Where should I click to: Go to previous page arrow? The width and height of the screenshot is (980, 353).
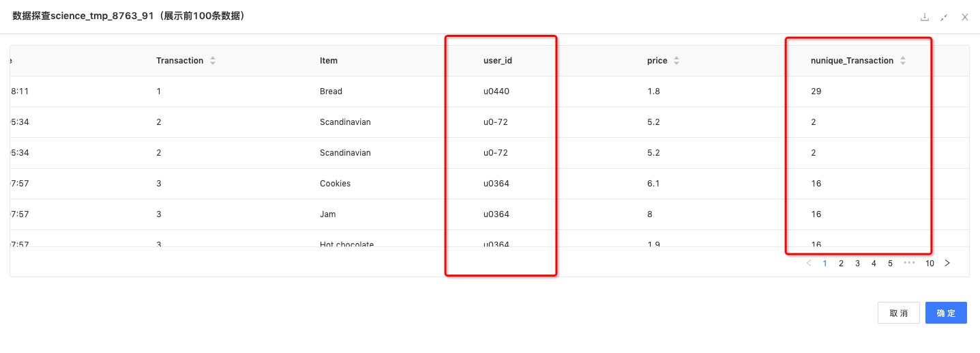click(809, 263)
